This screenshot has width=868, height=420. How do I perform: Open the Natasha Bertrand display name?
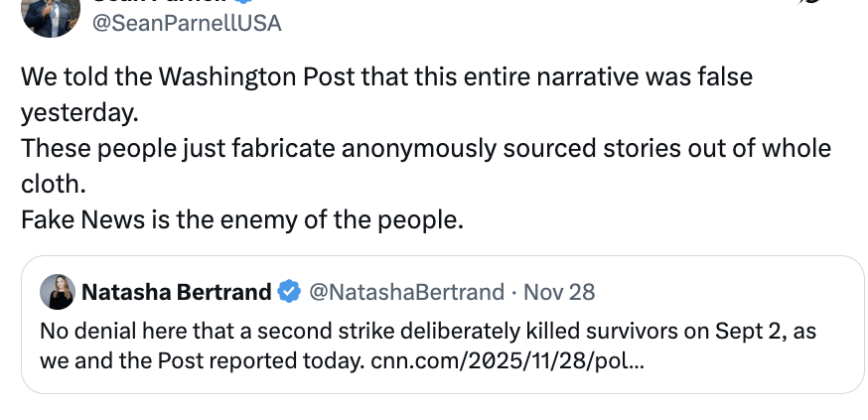[x=177, y=292]
